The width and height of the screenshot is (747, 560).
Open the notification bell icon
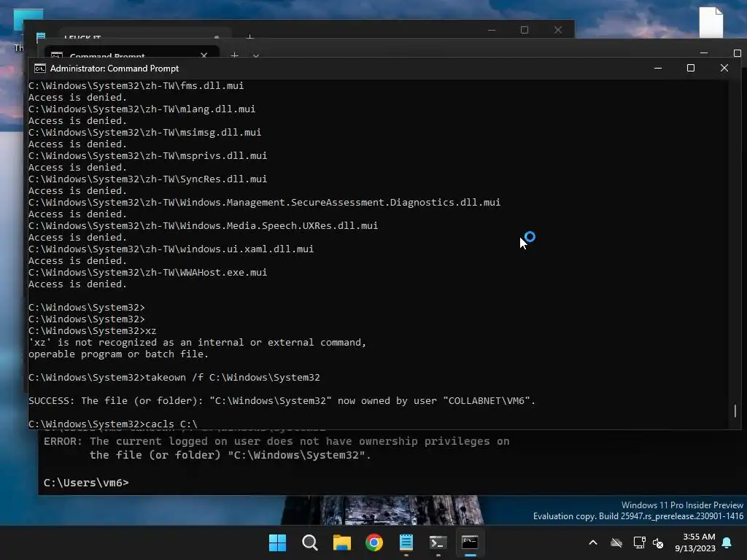(x=727, y=542)
